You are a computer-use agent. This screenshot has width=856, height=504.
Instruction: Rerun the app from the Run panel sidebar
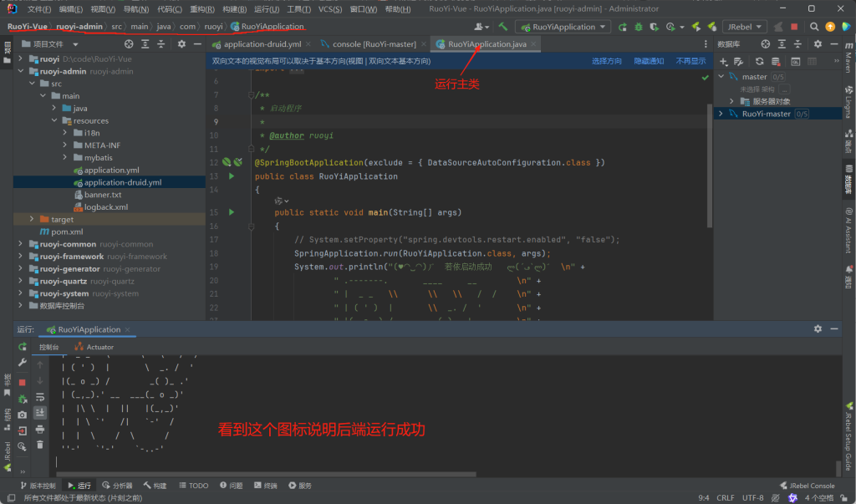(x=23, y=347)
